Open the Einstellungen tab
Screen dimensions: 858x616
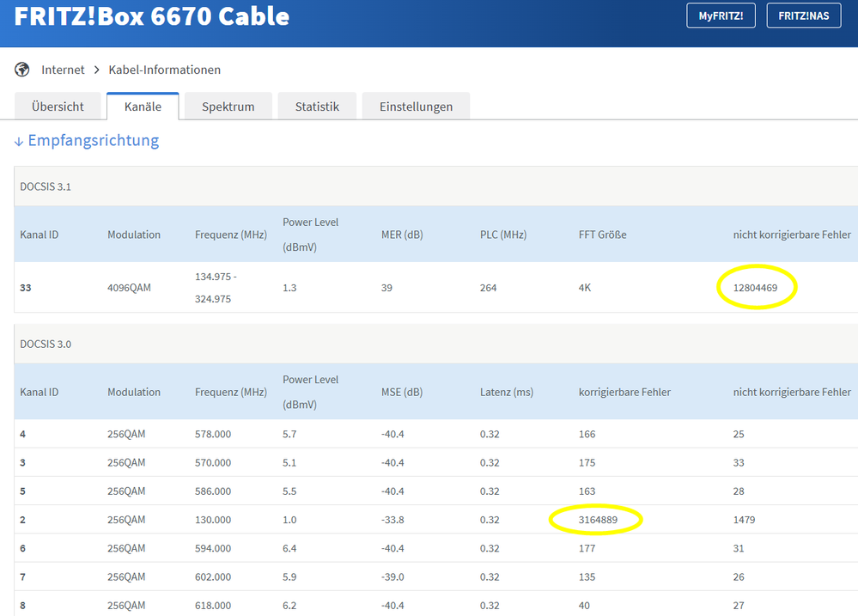coord(416,107)
